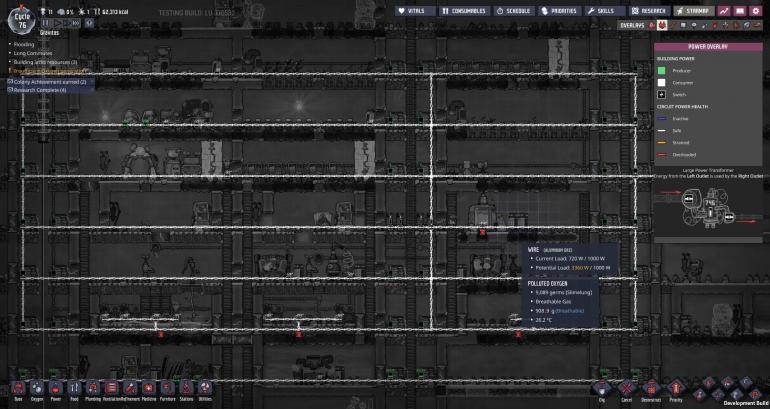
Task: Click the Strained circuit health label
Action: coord(681,142)
